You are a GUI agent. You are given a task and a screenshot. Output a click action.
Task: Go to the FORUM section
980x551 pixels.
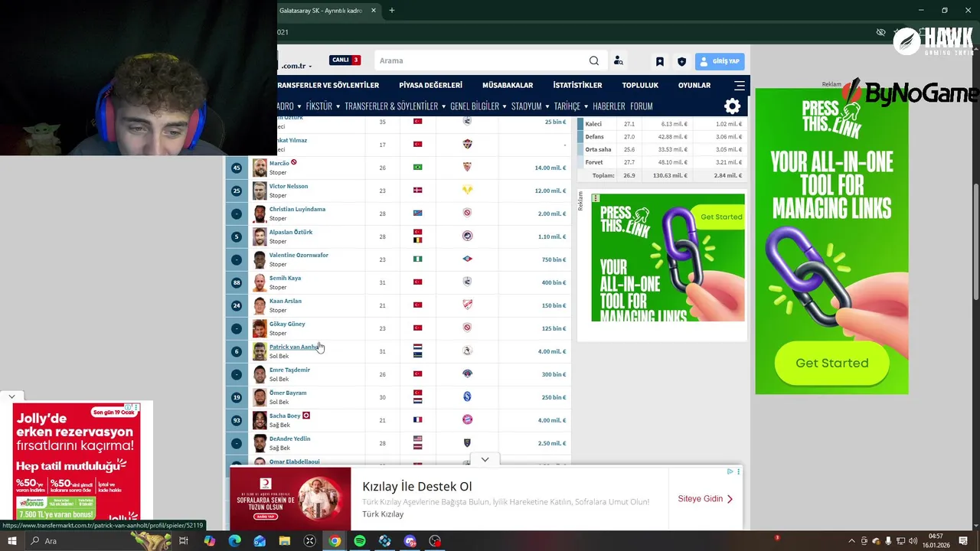[x=642, y=106]
